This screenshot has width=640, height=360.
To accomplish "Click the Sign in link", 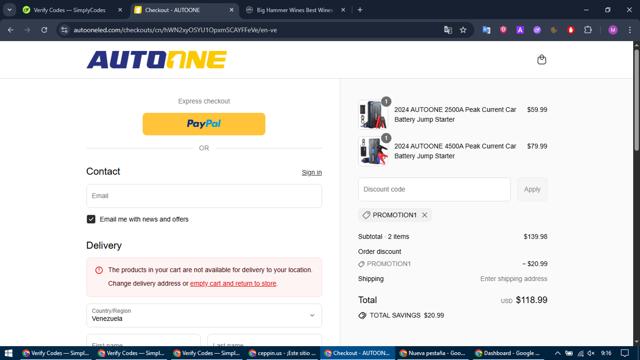I will pyautogui.click(x=312, y=173).
